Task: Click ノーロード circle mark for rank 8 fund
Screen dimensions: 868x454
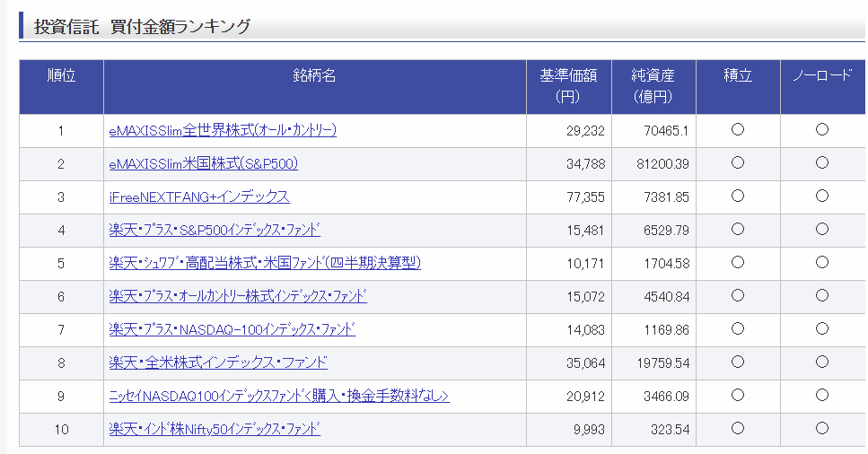Action: point(822,362)
